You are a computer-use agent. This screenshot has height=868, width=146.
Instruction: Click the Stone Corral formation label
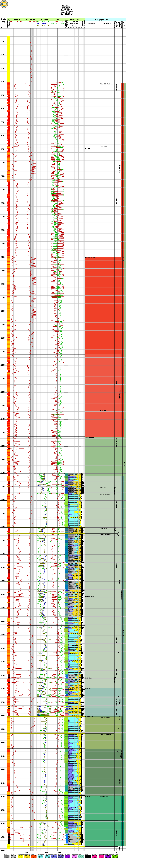pos(103,146)
